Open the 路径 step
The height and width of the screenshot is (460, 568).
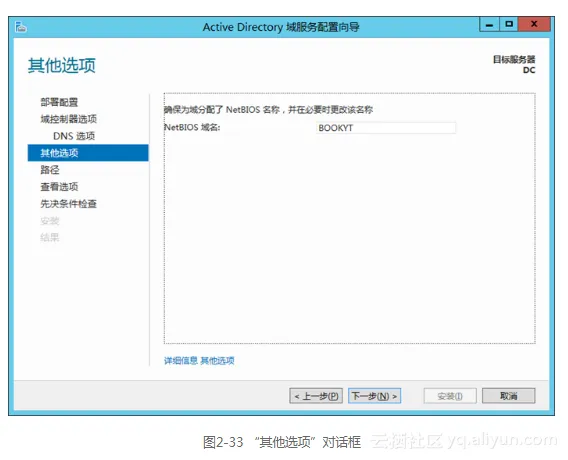(x=50, y=170)
